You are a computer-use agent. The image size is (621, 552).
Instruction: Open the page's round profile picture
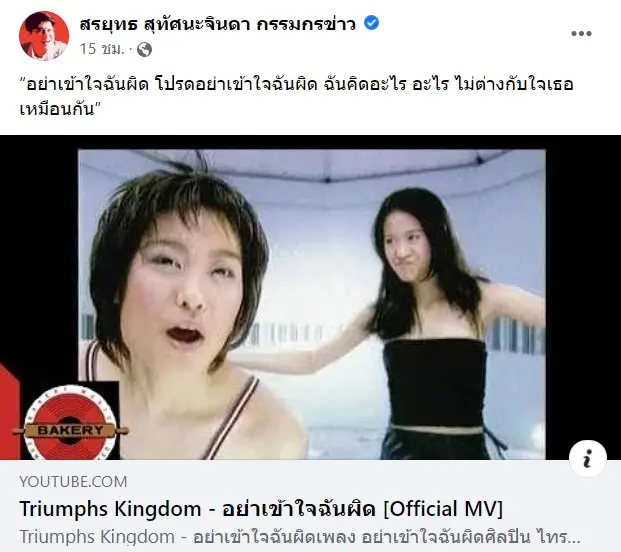pyautogui.click(x=44, y=36)
